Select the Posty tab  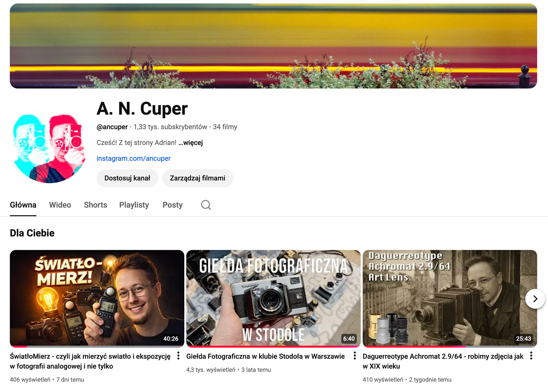[x=172, y=205]
